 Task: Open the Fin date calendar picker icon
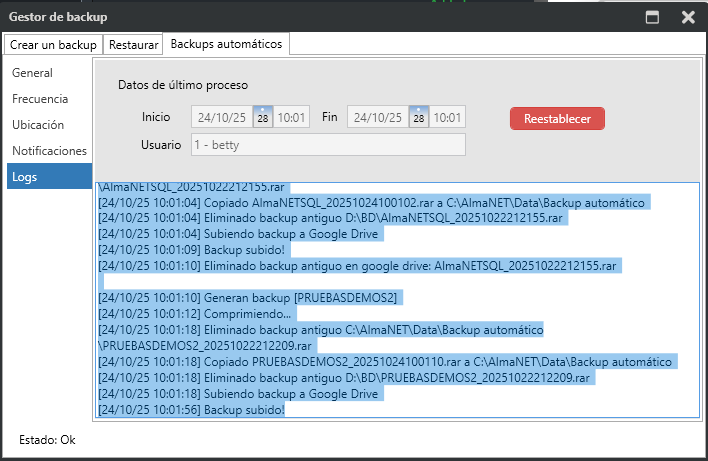[419, 117]
